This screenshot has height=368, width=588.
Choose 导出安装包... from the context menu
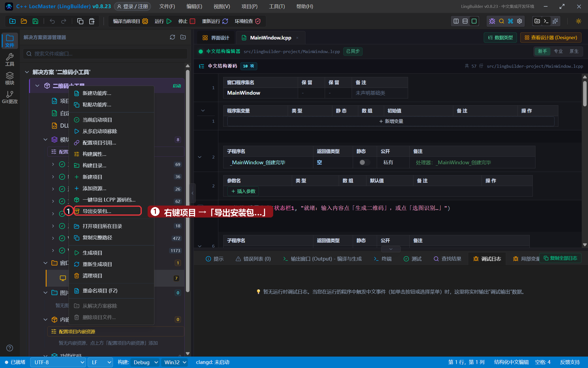[107, 211]
